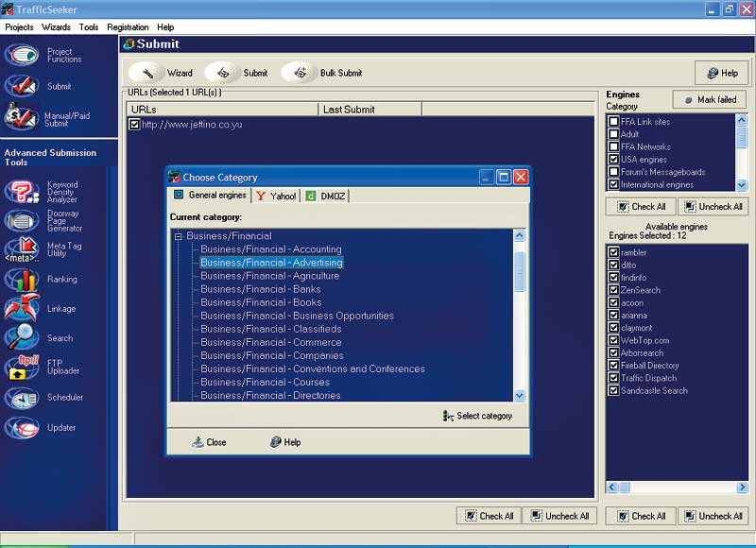Open the Projects menu
The image size is (756, 548).
[x=19, y=27]
